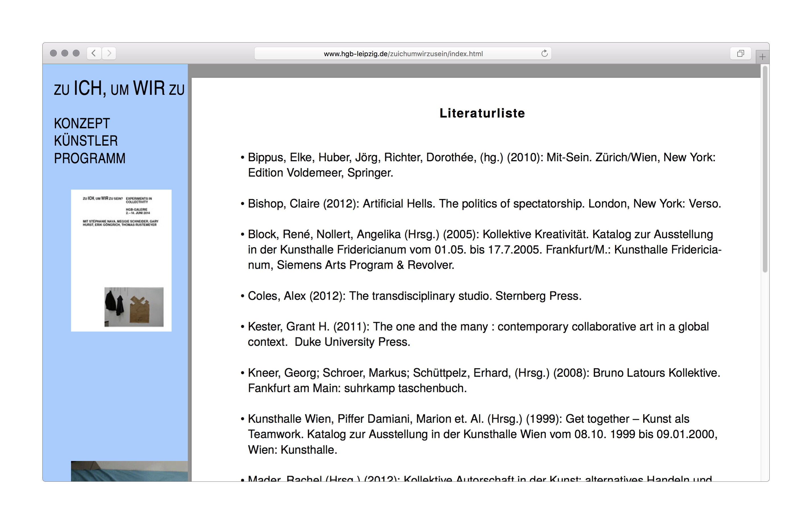Click the 'Bippus, Elke, Huber, Jörg' entry
812x524 pixels.
tap(478, 165)
